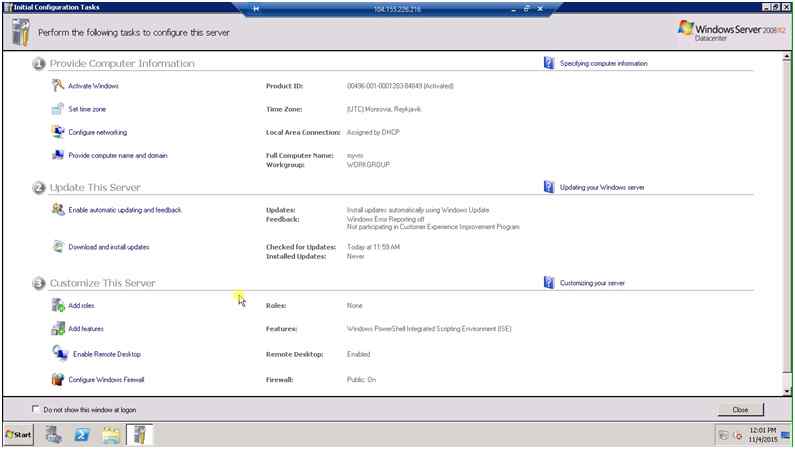Click the WORKGROUP value text

coord(369,165)
